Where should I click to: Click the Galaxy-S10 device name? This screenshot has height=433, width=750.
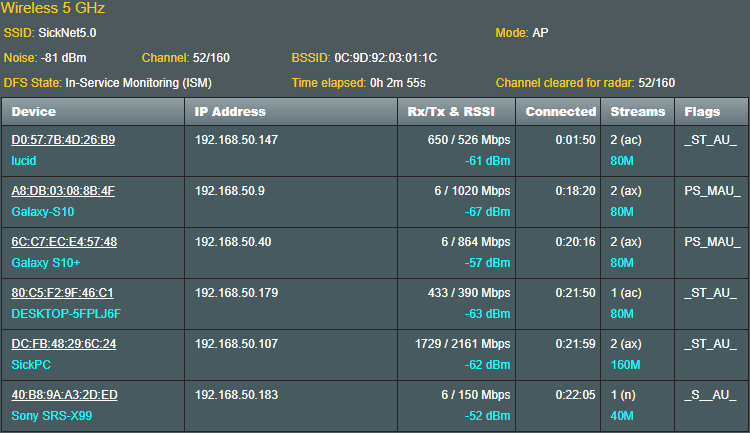(43, 211)
